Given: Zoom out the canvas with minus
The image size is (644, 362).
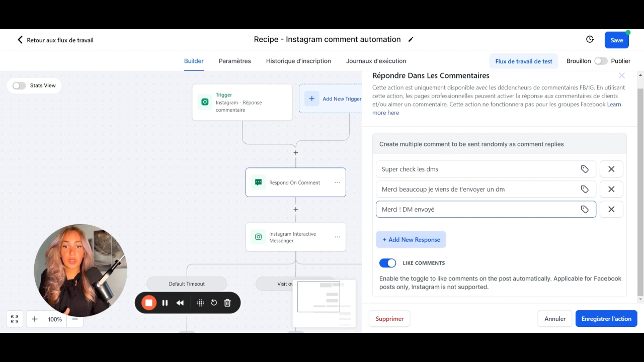Looking at the screenshot, I should point(75,319).
